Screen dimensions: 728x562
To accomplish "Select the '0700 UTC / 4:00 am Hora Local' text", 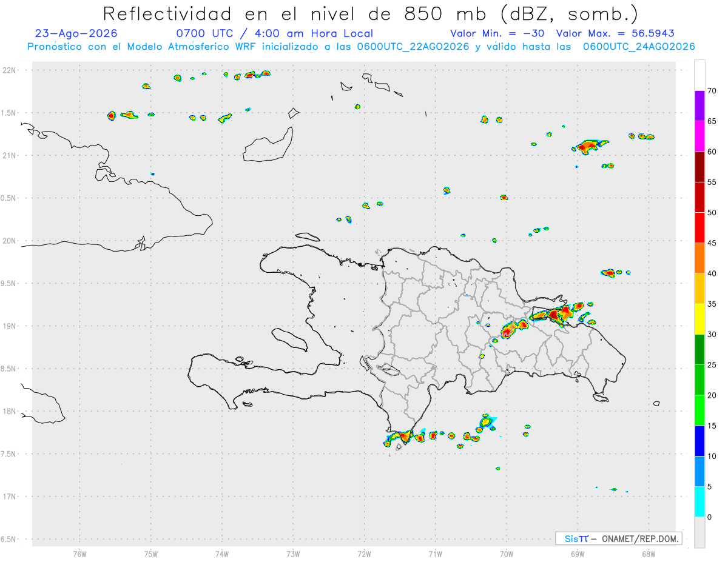I will pos(274,33).
